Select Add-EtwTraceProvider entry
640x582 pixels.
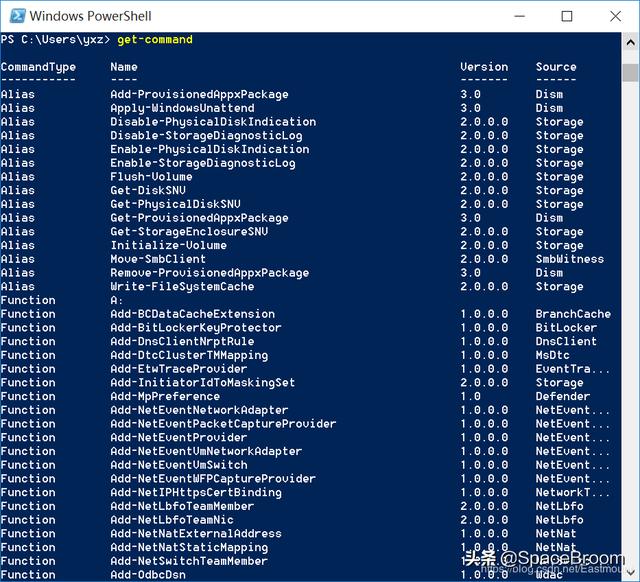[179, 369]
